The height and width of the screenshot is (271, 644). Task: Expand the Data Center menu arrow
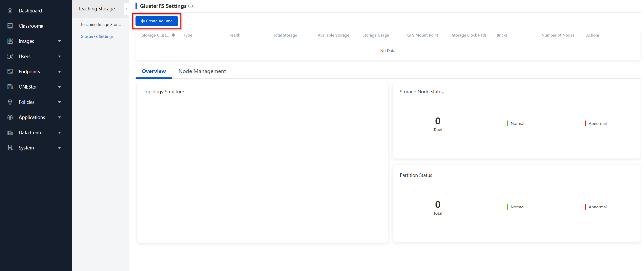coord(59,132)
